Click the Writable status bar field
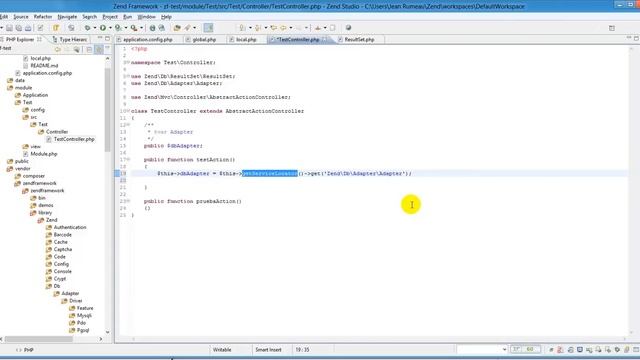Viewport: 640px width, 360px height. click(222, 350)
